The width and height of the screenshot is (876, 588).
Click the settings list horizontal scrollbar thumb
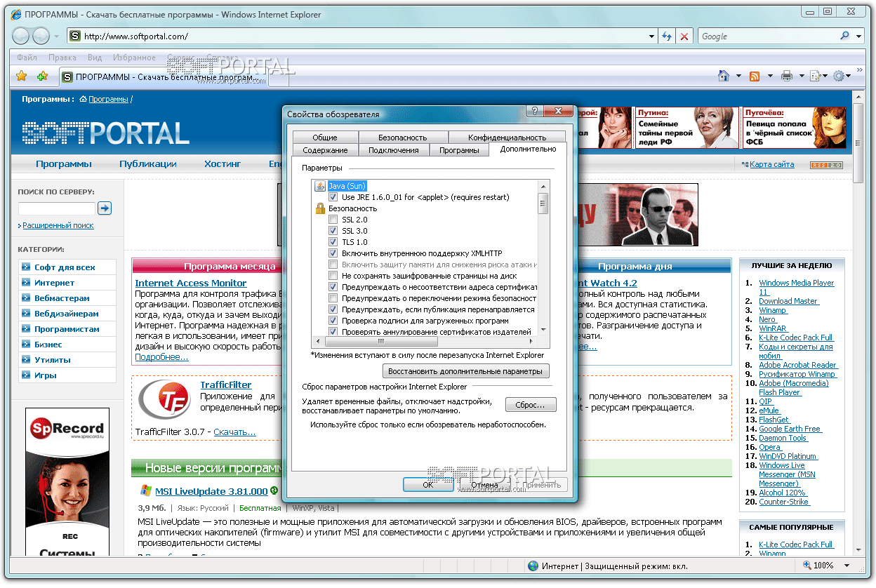(381, 342)
